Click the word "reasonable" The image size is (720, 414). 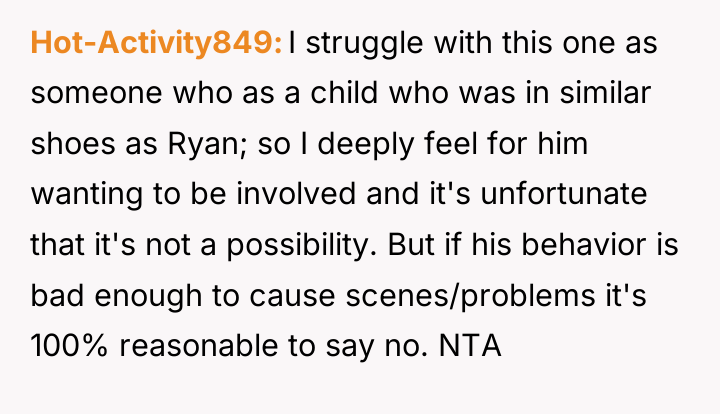(198, 346)
